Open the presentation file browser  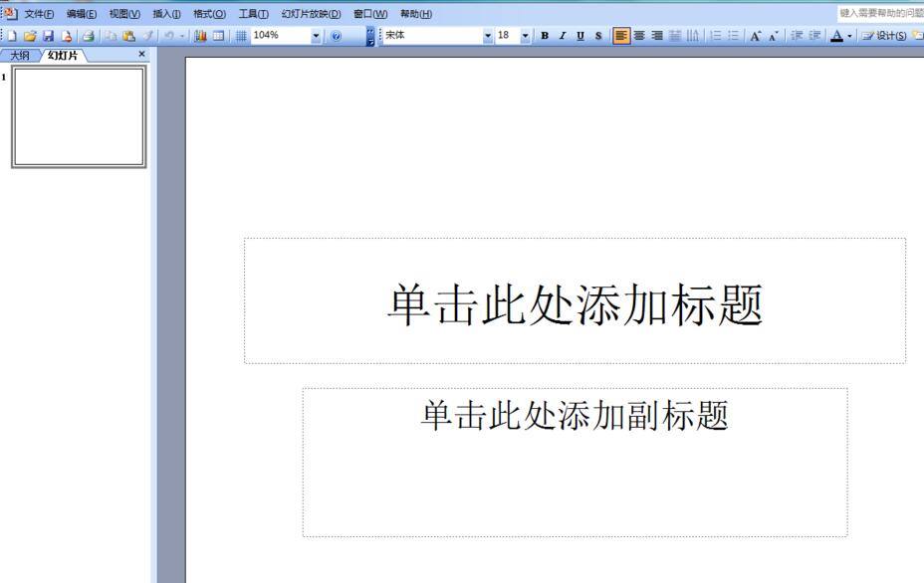point(30,35)
